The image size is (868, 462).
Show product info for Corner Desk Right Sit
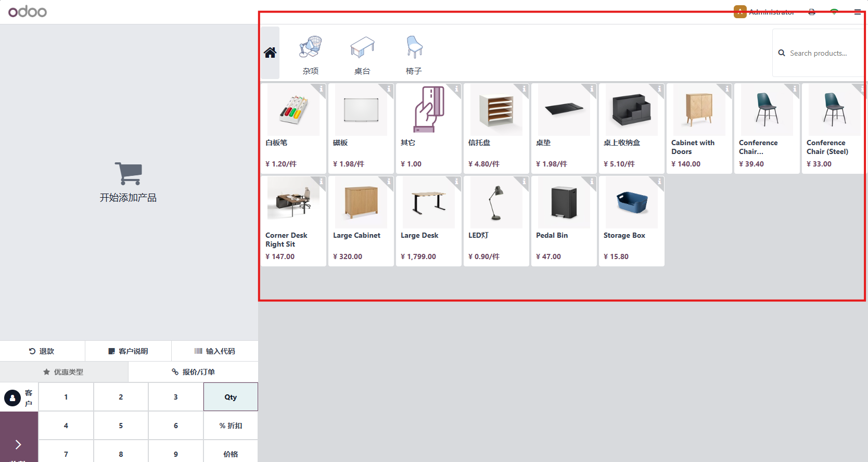[321, 182]
